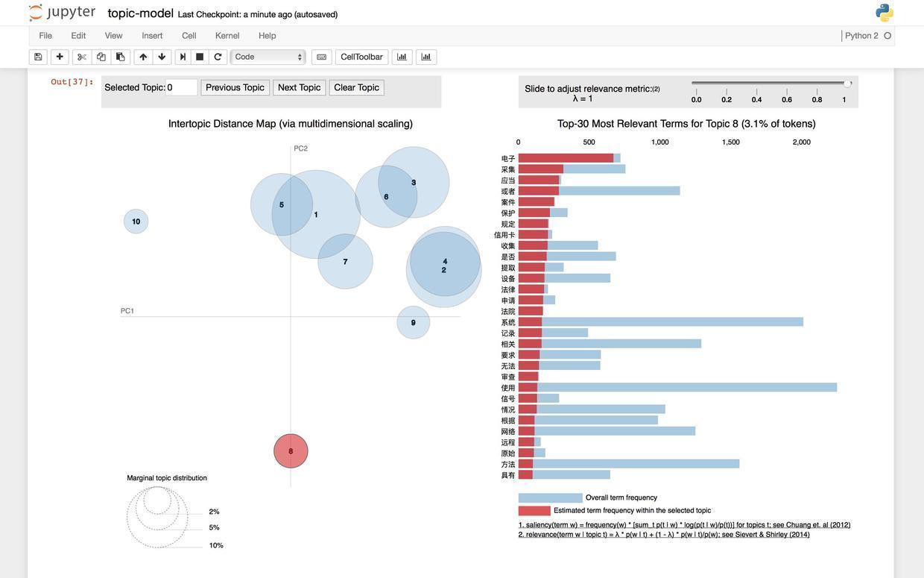Image resolution: width=924 pixels, height=578 pixels.
Task: Click the Selected Topic input field
Action: coord(181,87)
